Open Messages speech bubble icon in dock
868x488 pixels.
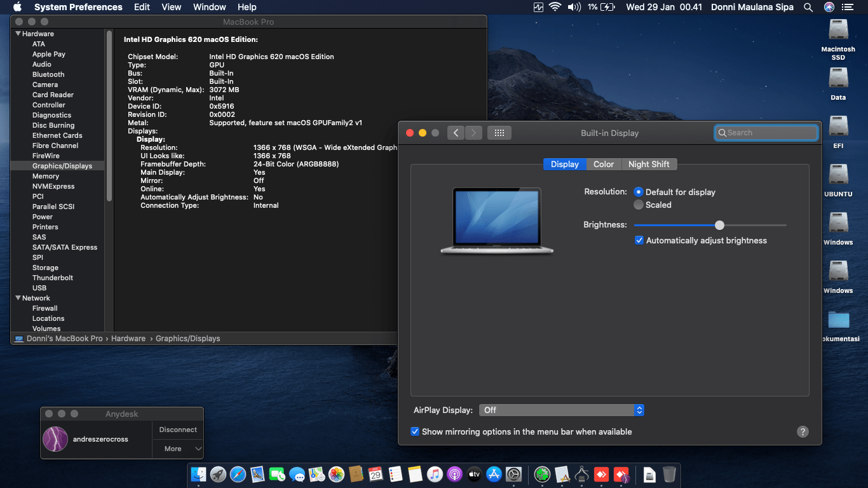(x=297, y=474)
